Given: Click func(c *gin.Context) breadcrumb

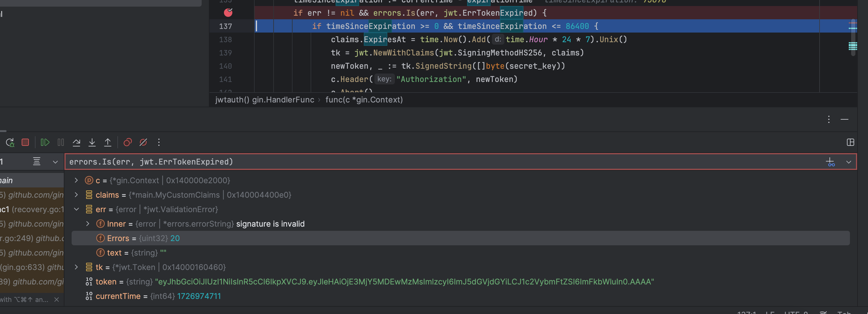Looking at the screenshot, I should (364, 100).
